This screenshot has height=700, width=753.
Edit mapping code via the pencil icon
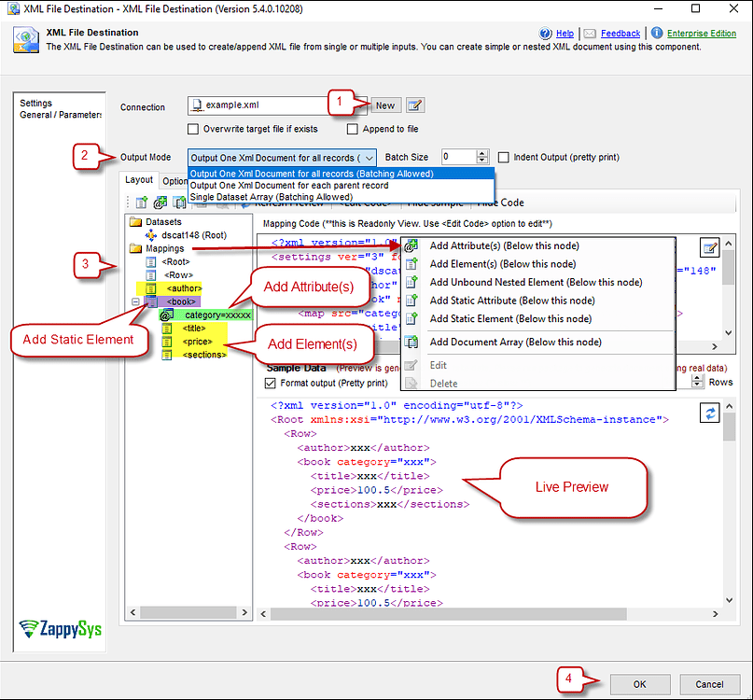pyautogui.click(x=712, y=246)
